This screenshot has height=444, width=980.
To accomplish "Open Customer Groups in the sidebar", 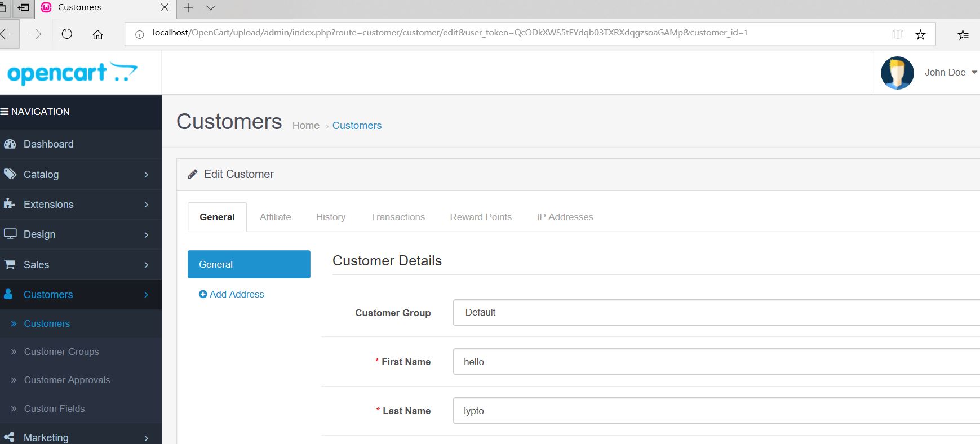I will pos(61,352).
